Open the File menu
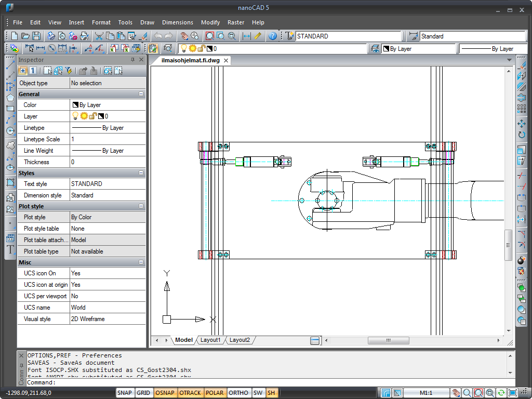Viewport: 532px width, 399px height. pos(18,22)
